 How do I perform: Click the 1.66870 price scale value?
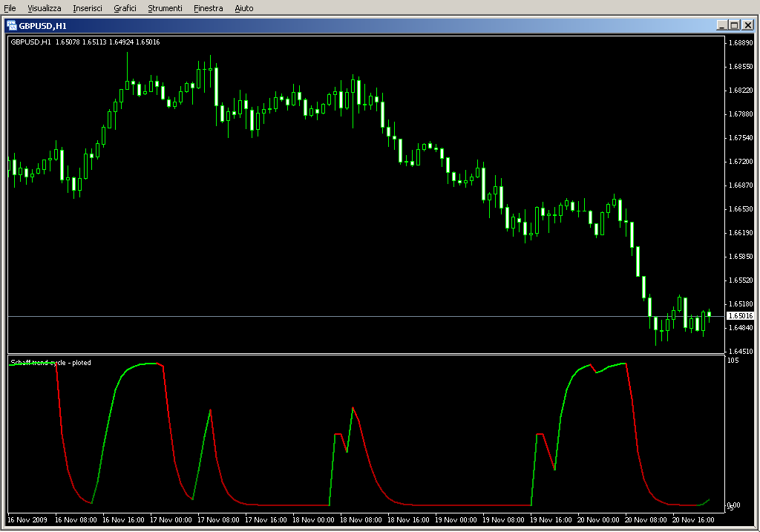[741, 185]
